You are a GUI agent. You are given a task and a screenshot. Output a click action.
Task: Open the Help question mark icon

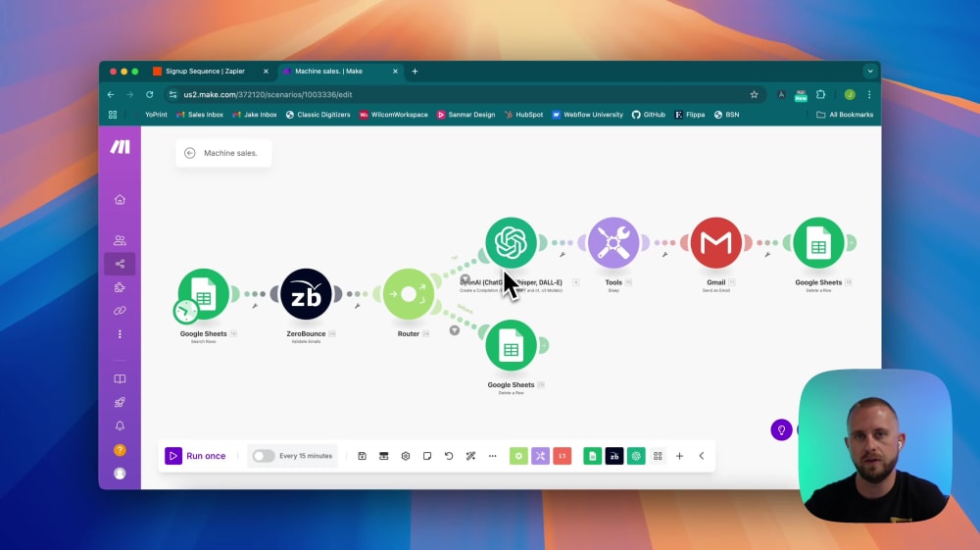click(x=120, y=450)
